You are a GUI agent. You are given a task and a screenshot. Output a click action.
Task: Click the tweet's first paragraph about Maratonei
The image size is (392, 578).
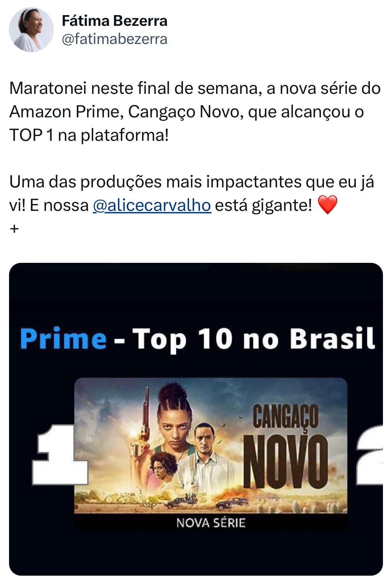(x=195, y=112)
